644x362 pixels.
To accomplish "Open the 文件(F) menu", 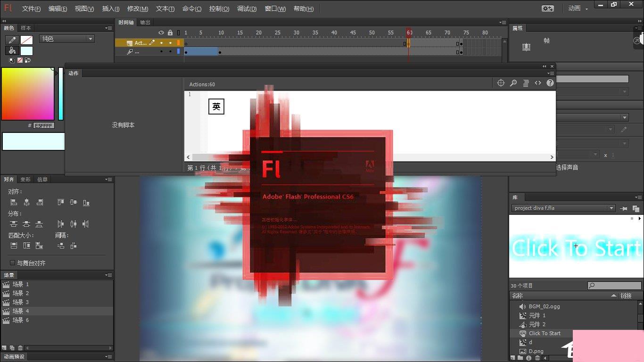I will pos(31,8).
